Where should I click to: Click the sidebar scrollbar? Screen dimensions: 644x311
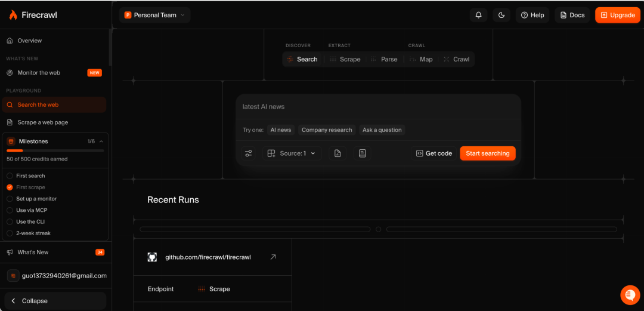[x=110, y=47]
